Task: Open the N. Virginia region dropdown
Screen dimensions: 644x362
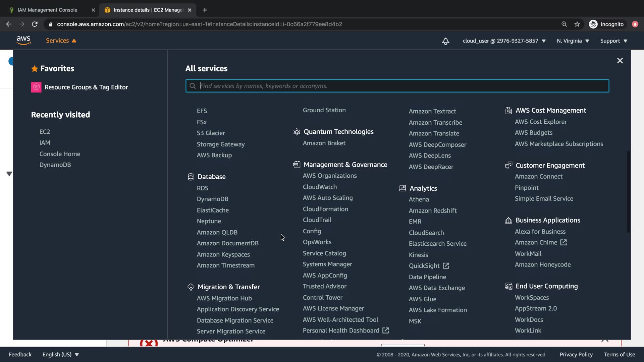Action: 573,41
